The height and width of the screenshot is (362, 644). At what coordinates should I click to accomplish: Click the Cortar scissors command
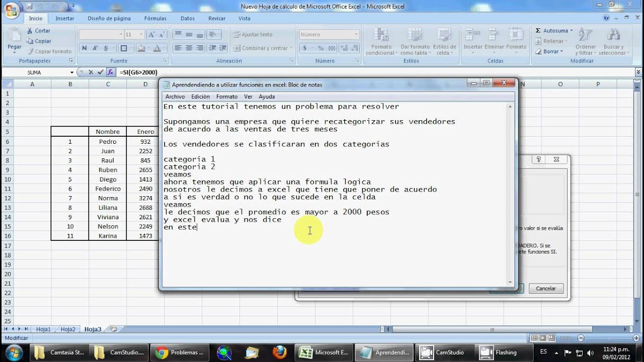coord(38,31)
